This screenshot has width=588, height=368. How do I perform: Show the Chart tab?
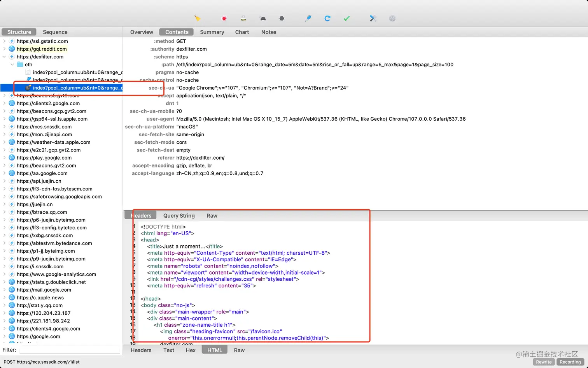[242, 32]
